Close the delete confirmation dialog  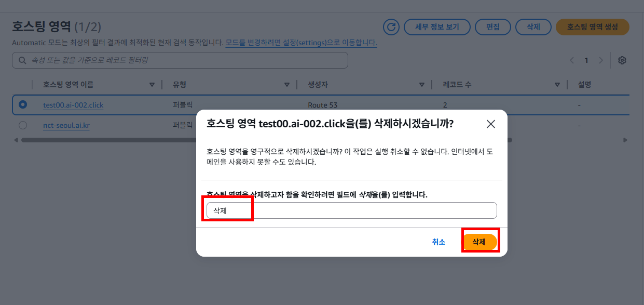point(490,124)
